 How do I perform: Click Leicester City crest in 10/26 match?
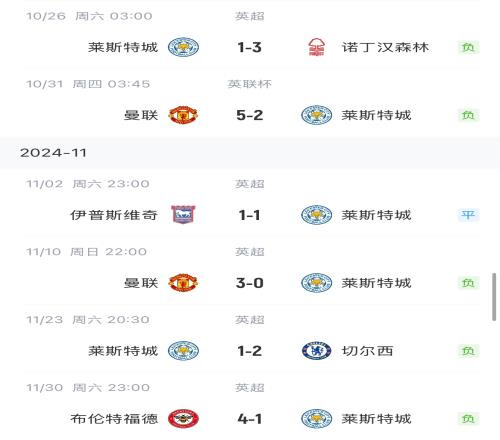coord(183,47)
